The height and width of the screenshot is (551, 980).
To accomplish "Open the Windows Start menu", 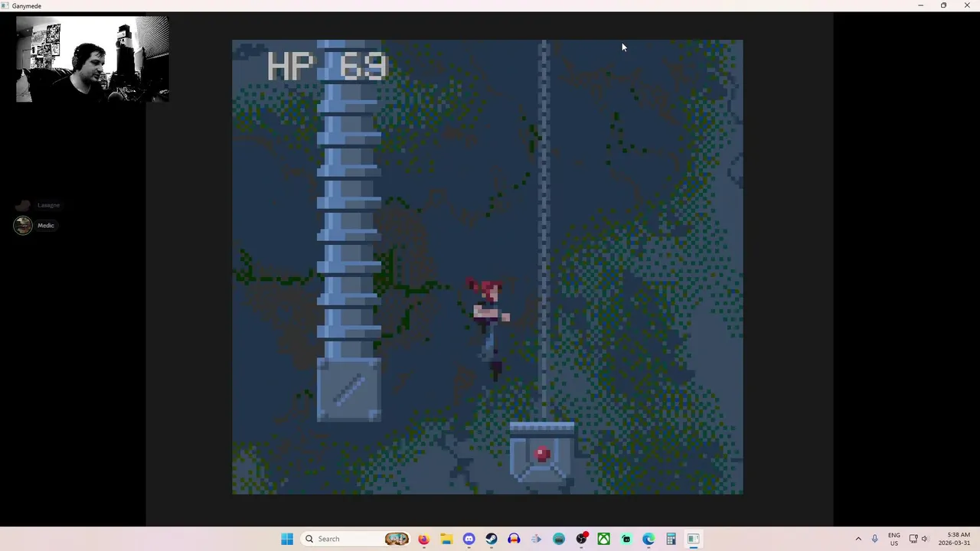I will pos(287,539).
